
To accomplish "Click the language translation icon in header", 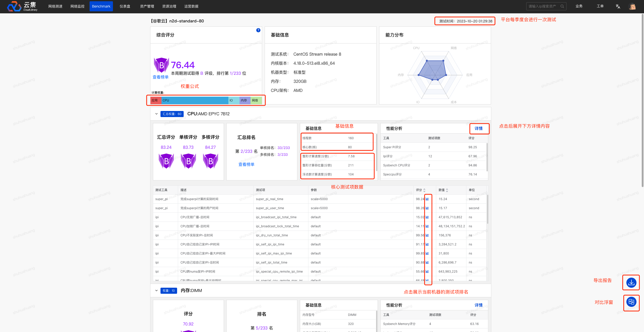I will click(x=618, y=6).
